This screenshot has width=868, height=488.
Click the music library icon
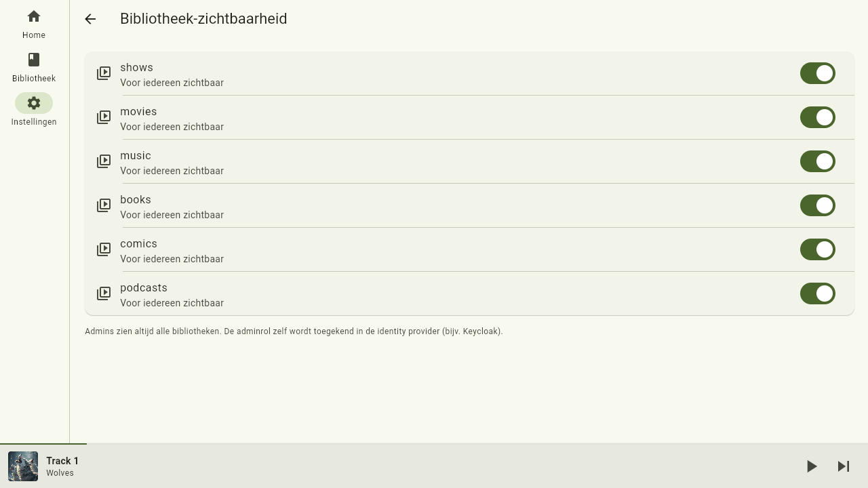(104, 161)
